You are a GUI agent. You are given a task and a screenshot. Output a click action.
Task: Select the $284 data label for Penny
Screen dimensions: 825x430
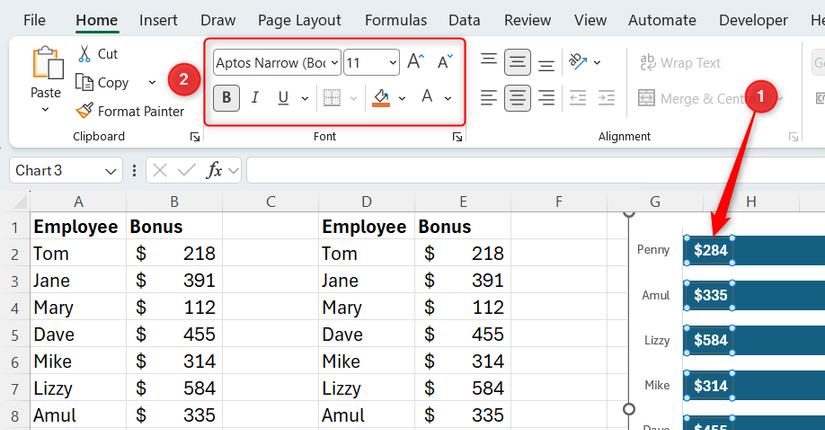pyautogui.click(x=710, y=250)
